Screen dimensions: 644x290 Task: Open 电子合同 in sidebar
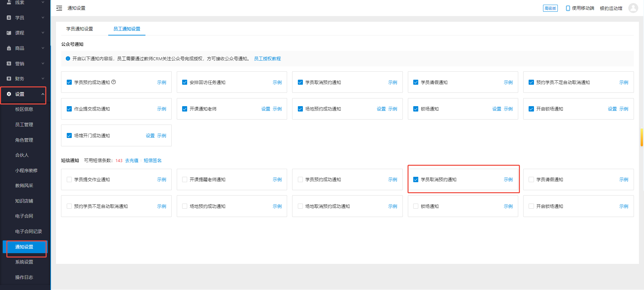tap(24, 216)
